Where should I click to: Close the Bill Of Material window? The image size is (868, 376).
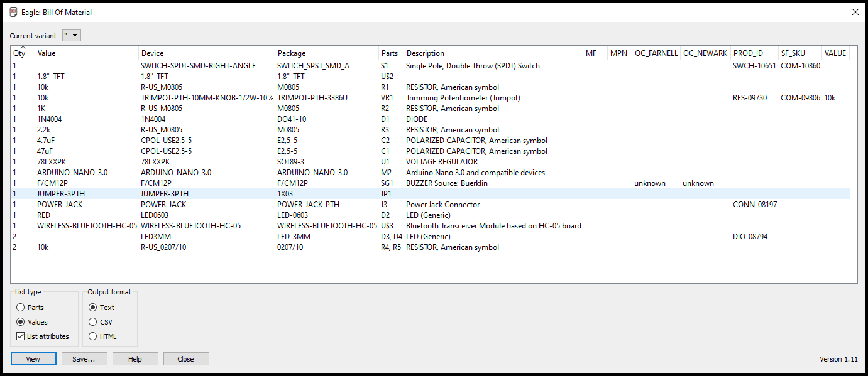[855, 12]
